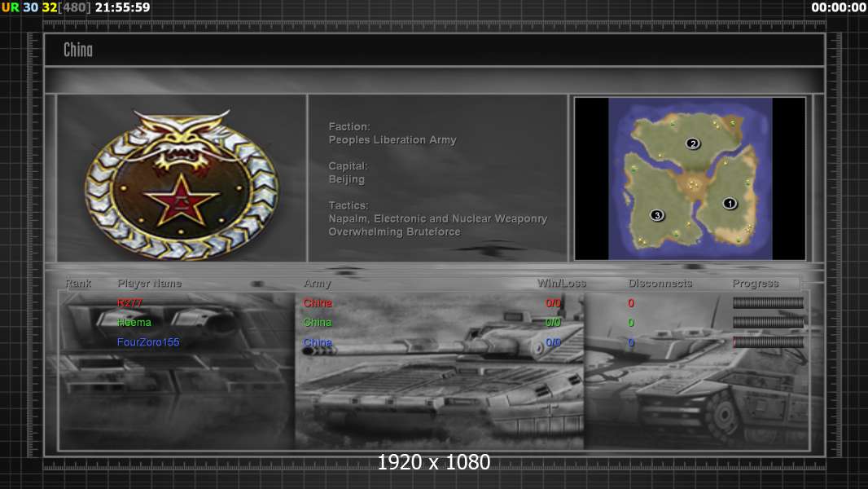
Task: Click the China title header text
Action: pos(78,50)
